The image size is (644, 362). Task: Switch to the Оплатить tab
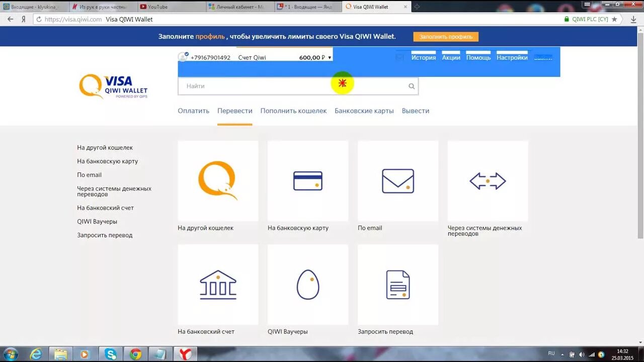tap(193, 111)
